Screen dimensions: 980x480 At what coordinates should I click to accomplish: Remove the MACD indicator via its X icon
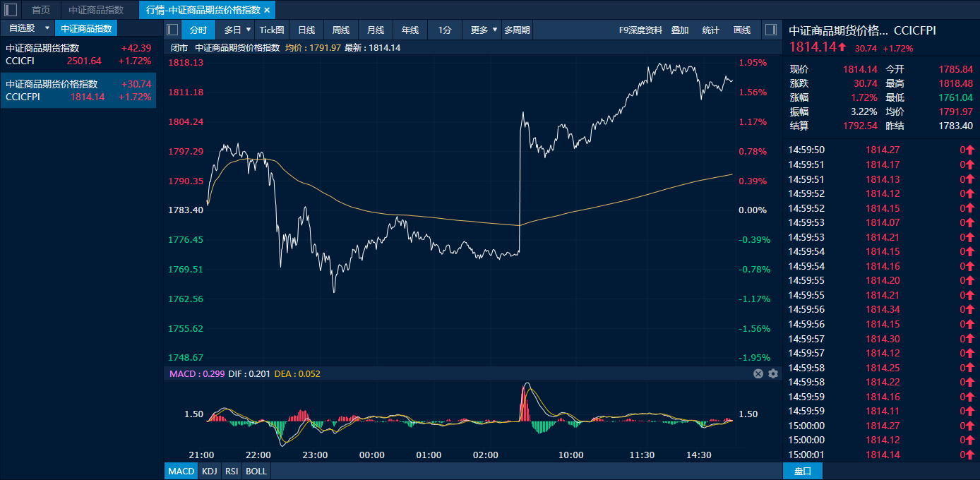pyautogui.click(x=758, y=373)
